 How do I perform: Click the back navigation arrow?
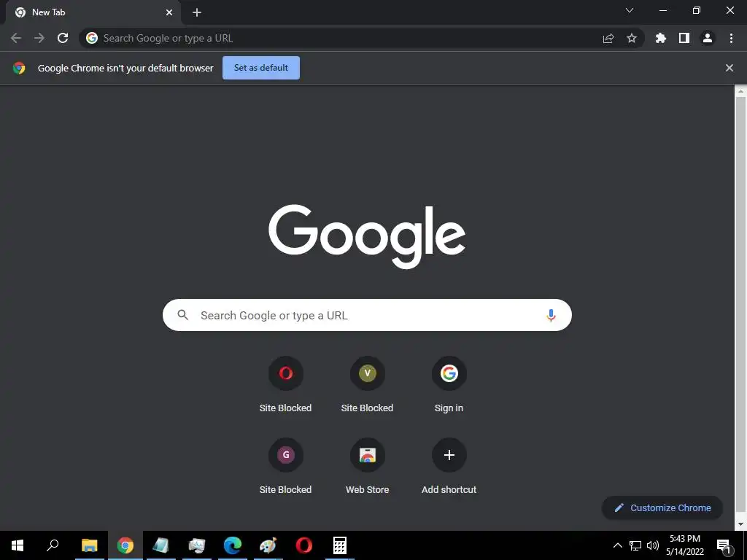tap(16, 38)
